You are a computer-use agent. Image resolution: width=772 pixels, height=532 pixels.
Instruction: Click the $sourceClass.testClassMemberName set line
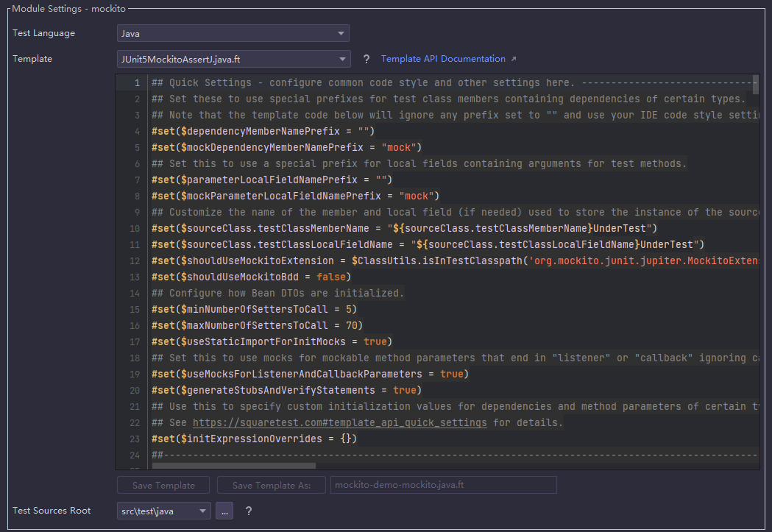pos(404,228)
